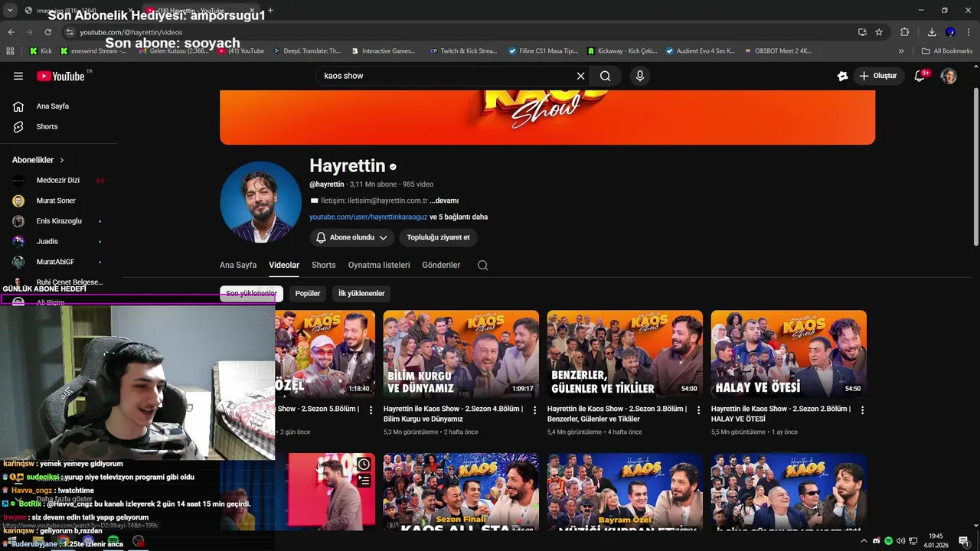Open the Gönderiler tab
980x551 pixels.
[x=441, y=266]
